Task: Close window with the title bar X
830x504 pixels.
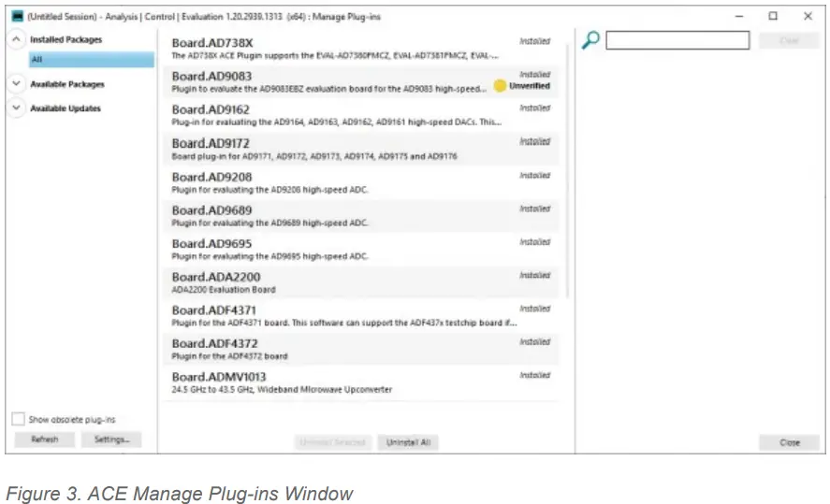Action: (x=808, y=17)
